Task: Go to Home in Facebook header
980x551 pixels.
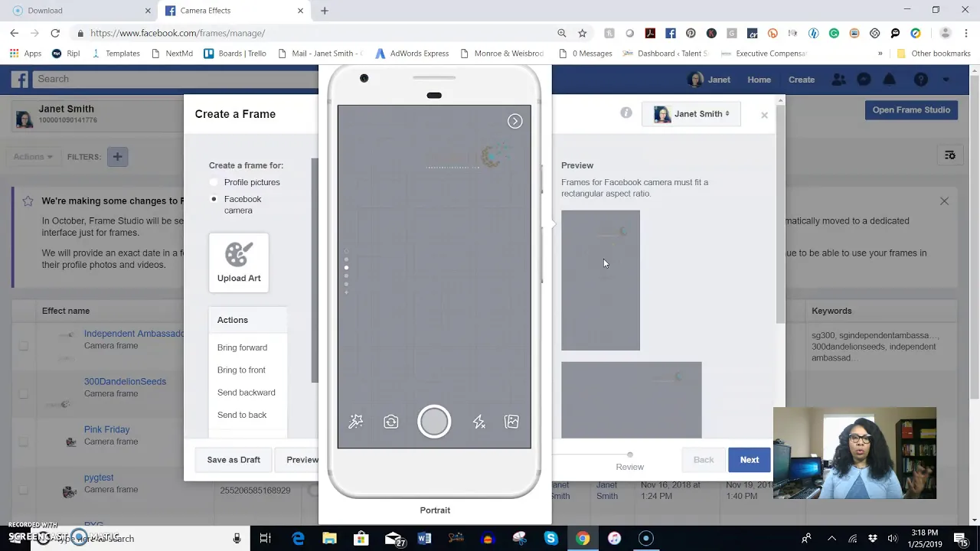Action: 759,80
